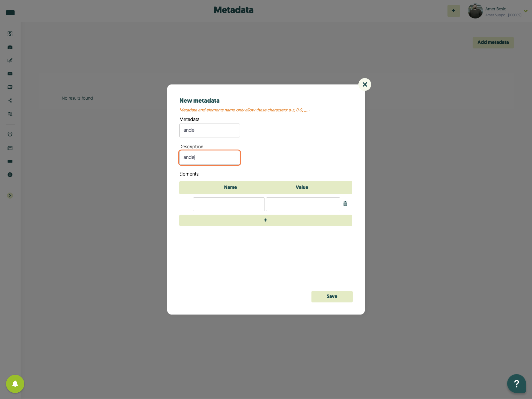Click the dark rectangle icon below newspaper
Viewport: 532px width, 399px height.
pos(10,161)
